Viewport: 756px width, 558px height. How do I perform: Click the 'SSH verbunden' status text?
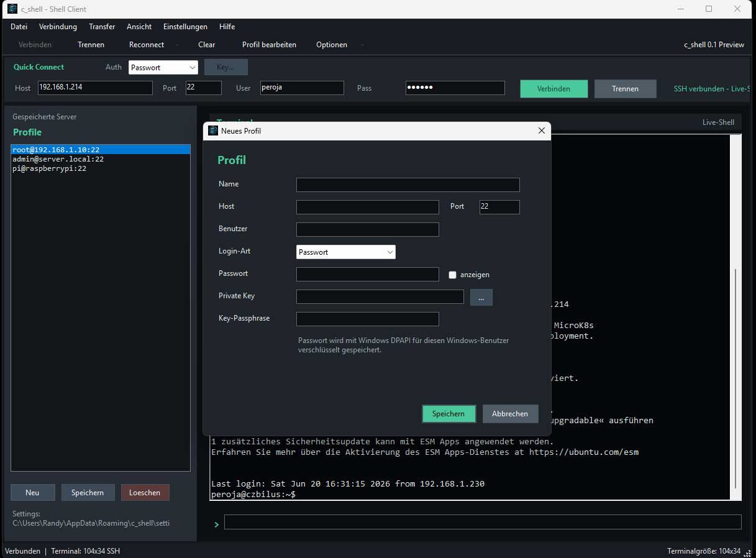pos(712,89)
